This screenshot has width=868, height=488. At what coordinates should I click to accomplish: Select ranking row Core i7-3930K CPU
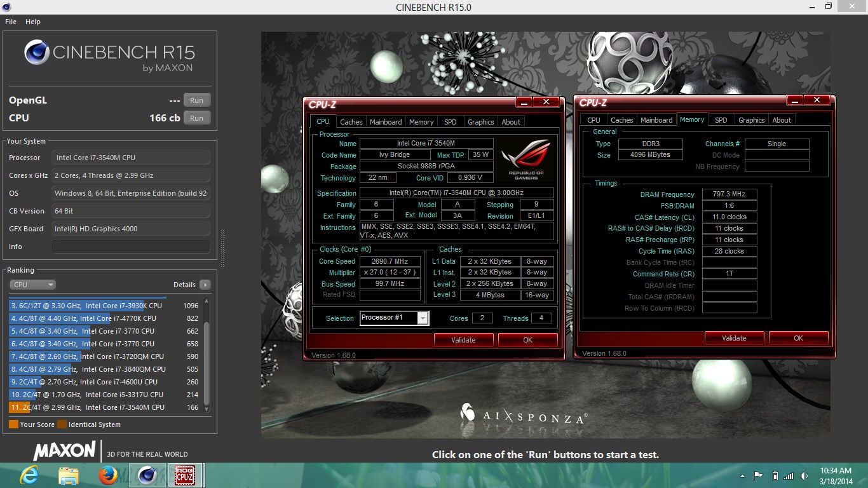pos(104,306)
